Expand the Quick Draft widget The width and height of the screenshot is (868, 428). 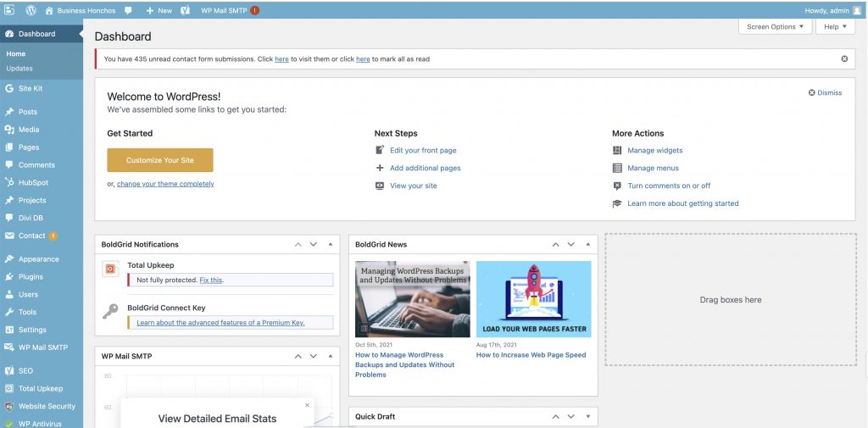click(x=588, y=416)
